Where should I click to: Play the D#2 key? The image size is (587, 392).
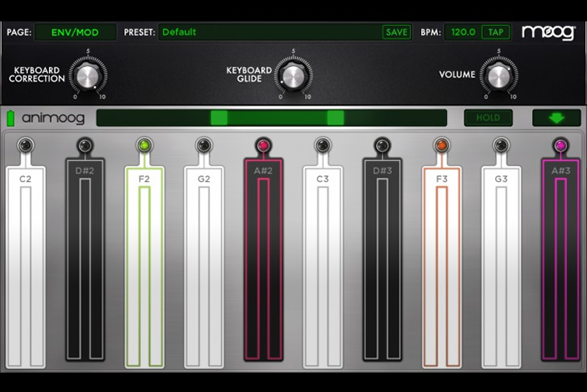(x=85, y=259)
